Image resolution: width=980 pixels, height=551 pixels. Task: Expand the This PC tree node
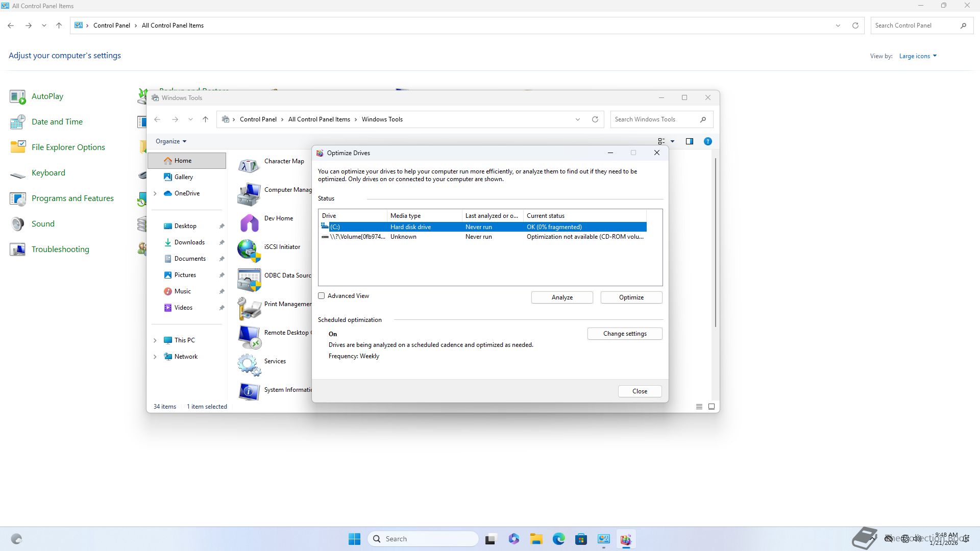click(x=155, y=340)
